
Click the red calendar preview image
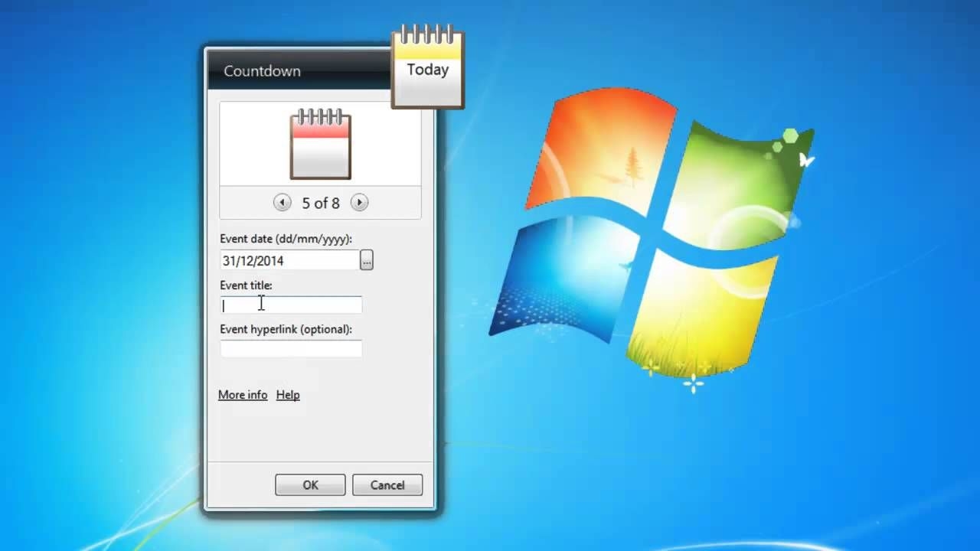321,144
